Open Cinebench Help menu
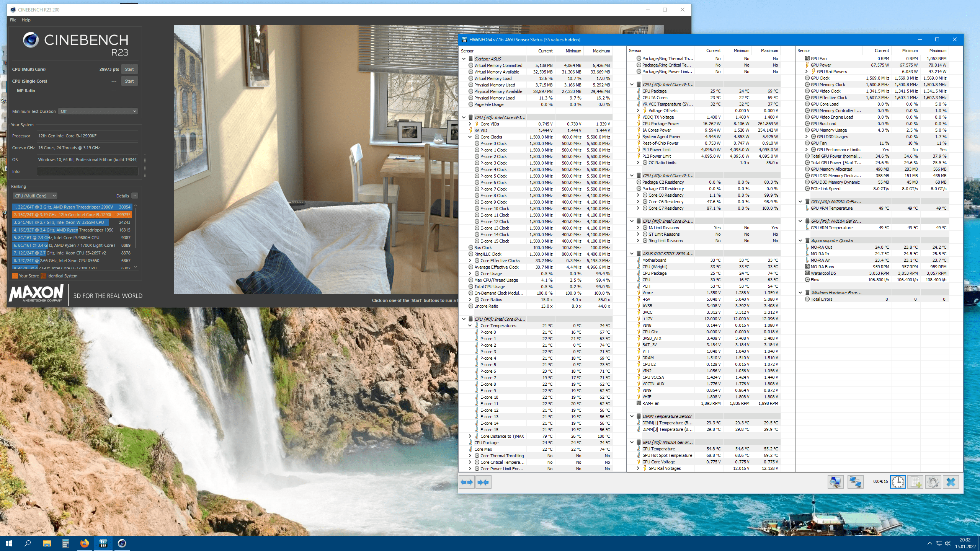 pos(26,20)
